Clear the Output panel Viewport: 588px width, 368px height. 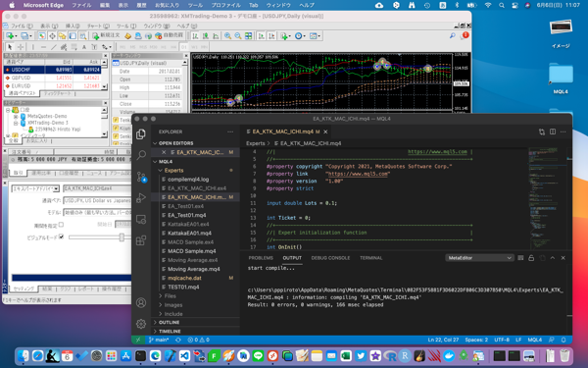[520, 258]
